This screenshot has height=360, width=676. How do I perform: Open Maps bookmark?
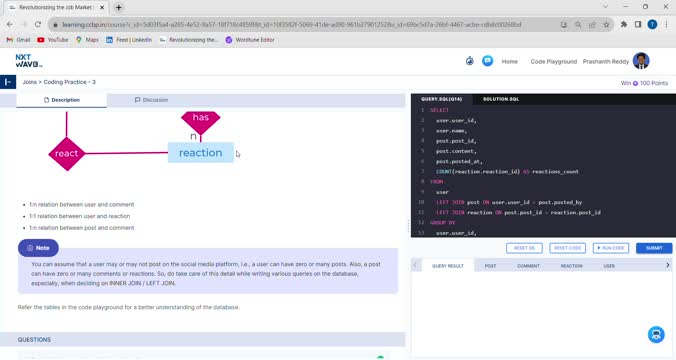tap(87, 40)
